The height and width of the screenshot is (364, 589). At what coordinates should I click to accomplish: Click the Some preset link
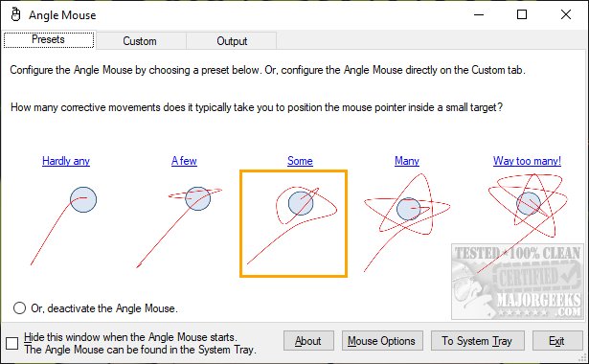click(300, 161)
